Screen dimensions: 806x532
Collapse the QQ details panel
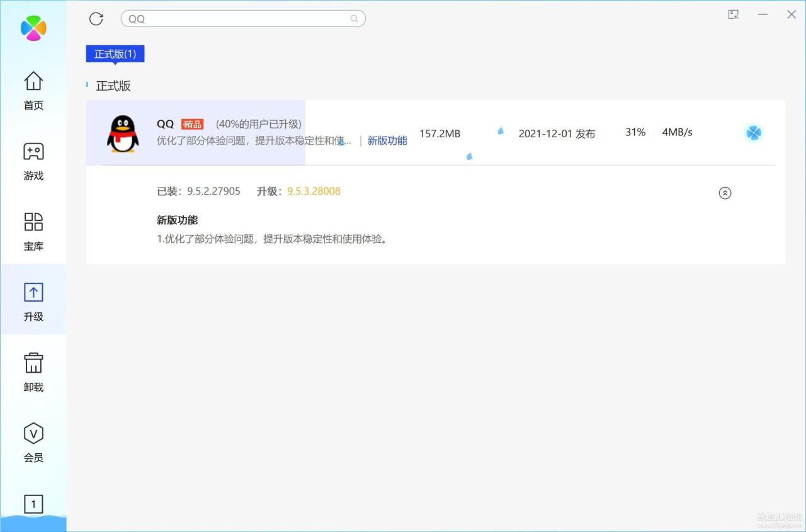point(725,193)
